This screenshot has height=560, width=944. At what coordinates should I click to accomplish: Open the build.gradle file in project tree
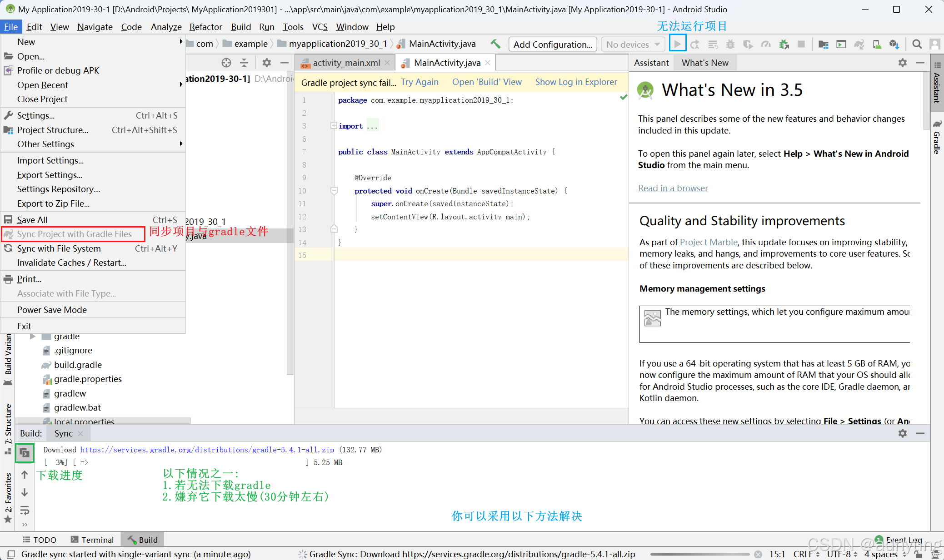coord(78,365)
